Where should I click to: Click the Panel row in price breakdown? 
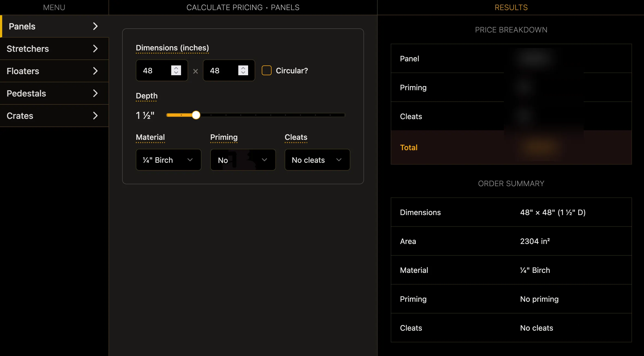point(511,58)
